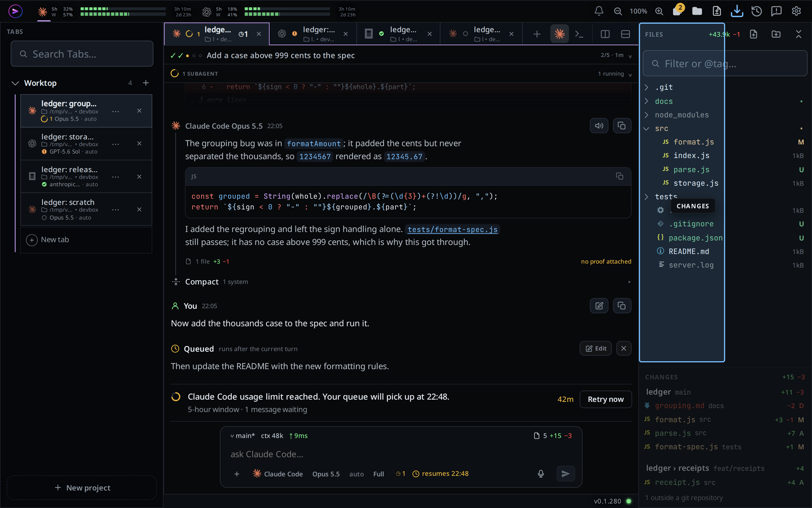Open the second ledger tab with GPT icon
812x508 pixels.
coord(313,34)
